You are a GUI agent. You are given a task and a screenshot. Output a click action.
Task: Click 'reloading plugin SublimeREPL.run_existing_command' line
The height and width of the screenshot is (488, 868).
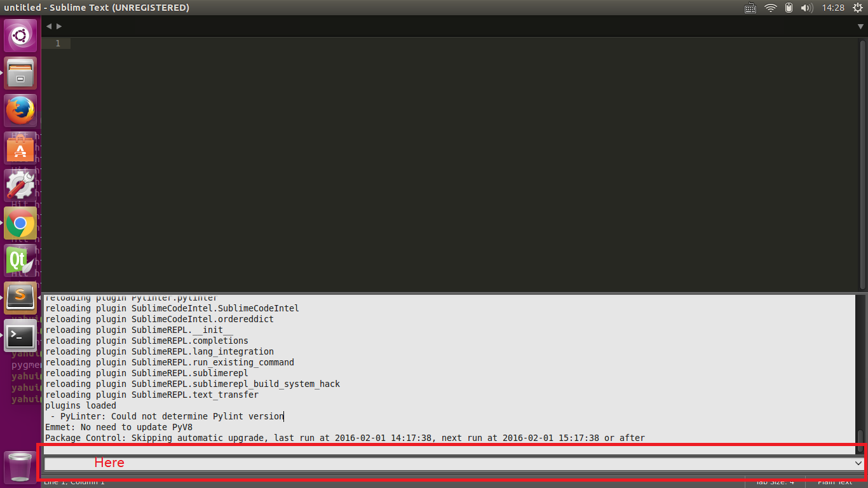click(x=170, y=362)
